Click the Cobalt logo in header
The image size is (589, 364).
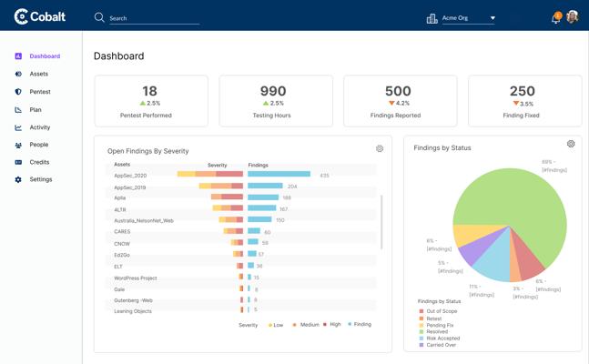coord(40,17)
